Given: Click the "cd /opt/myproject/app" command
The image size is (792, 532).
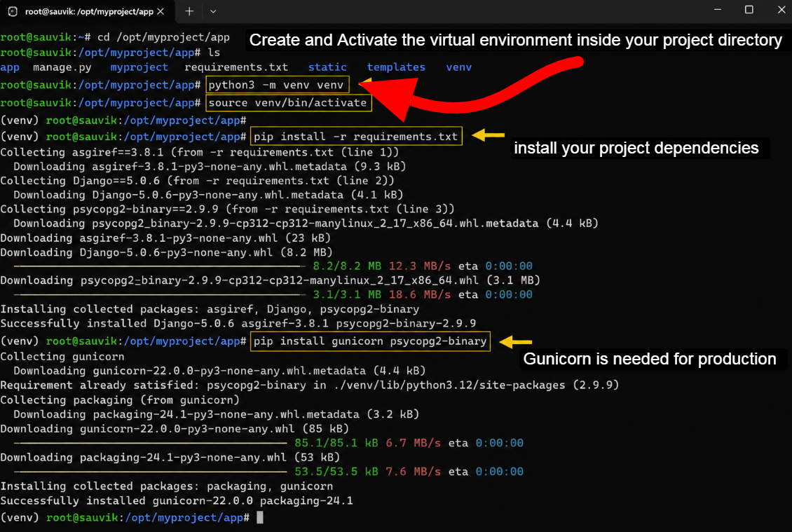Looking at the screenshot, I should (x=163, y=37).
